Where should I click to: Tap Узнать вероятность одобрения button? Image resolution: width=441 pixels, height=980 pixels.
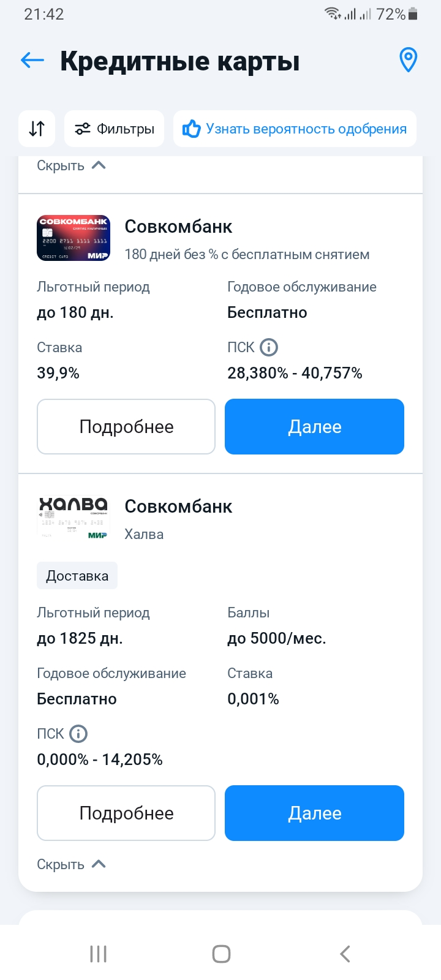(x=295, y=129)
